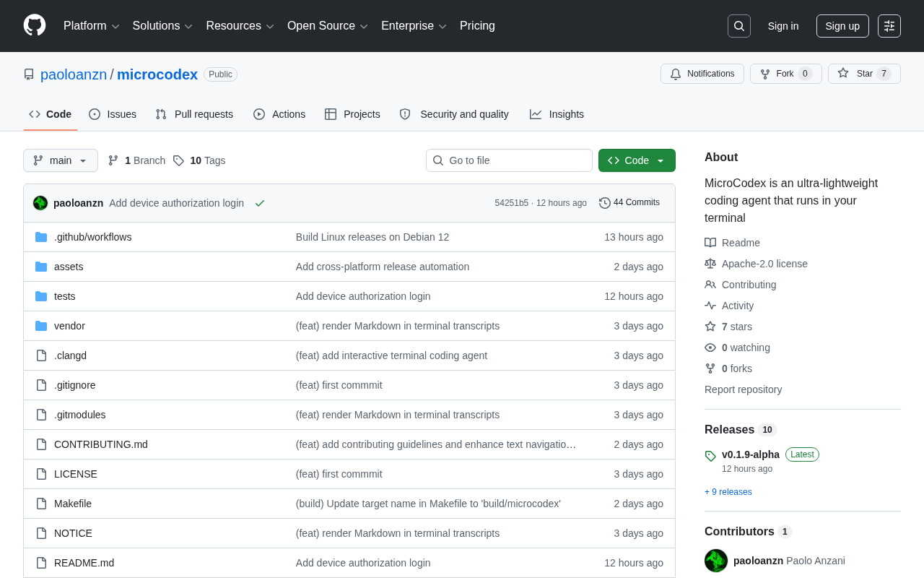Click the scale icon beside Apache-2.0 license
924x578 pixels.
pos(710,264)
